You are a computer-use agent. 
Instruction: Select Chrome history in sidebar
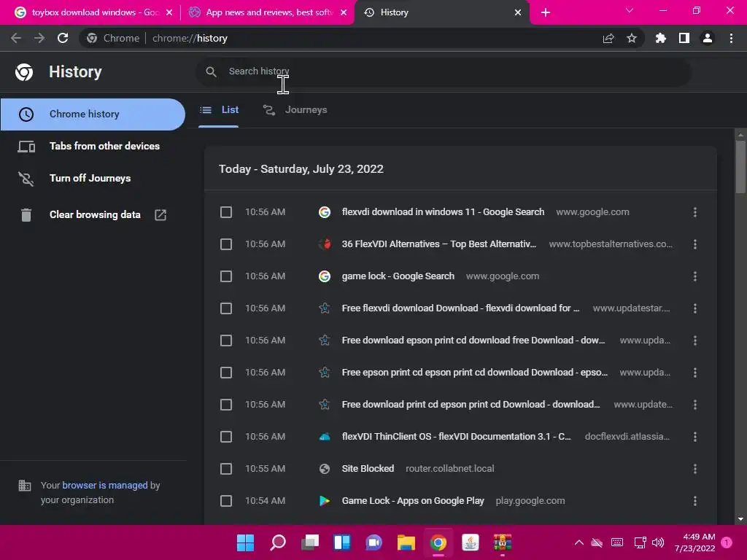[93, 114]
